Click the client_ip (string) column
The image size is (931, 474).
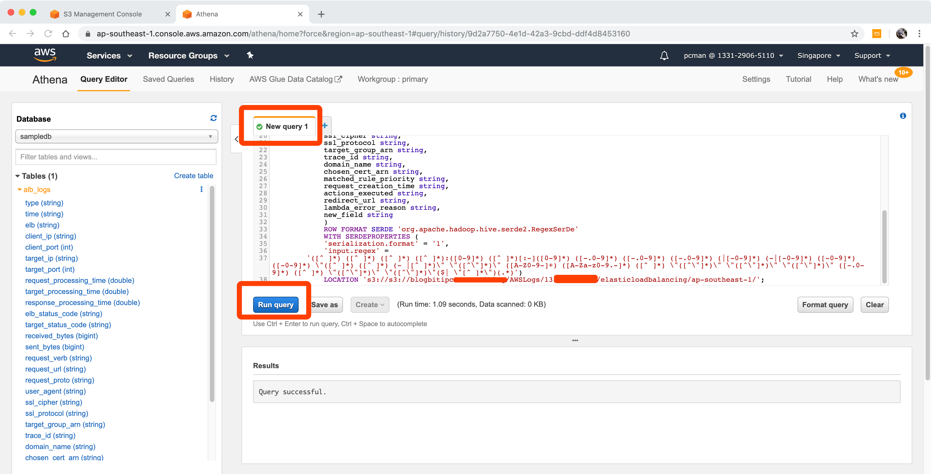52,236
